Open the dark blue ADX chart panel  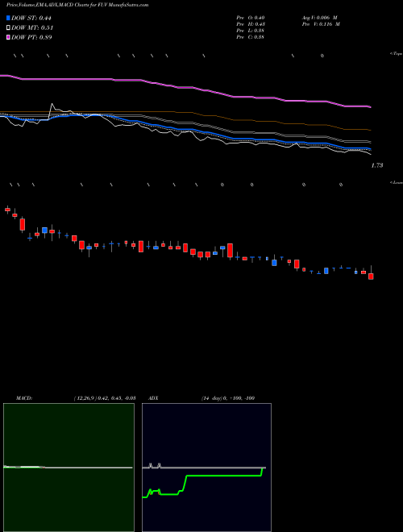click(x=206, y=468)
